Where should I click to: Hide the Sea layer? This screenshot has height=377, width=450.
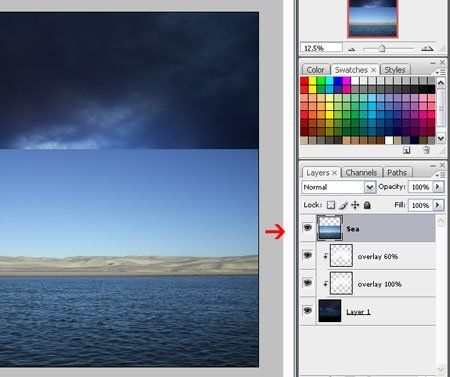(x=307, y=228)
